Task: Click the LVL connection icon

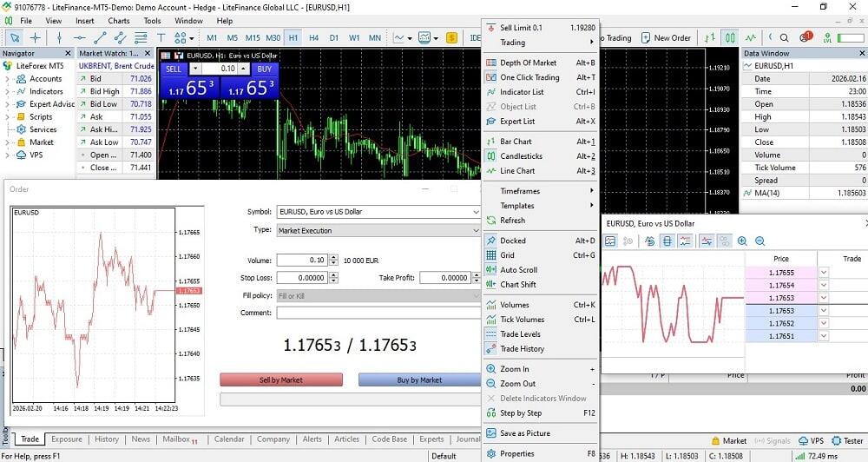Action: tap(827, 37)
